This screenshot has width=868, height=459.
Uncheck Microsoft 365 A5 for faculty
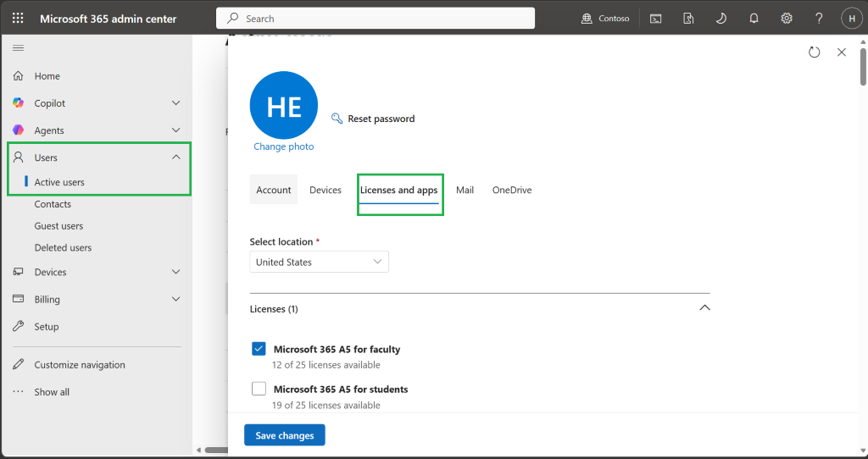click(259, 349)
